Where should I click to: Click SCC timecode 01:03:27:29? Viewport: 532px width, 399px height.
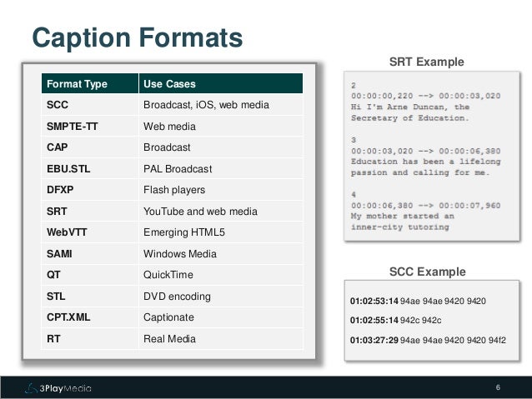tap(374, 340)
